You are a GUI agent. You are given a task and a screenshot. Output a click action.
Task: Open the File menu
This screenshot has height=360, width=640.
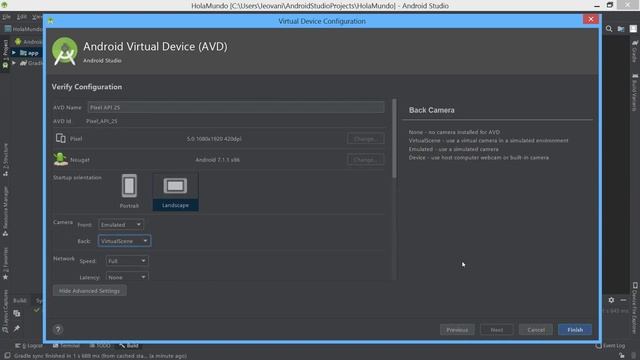pyautogui.click(x=6, y=17)
